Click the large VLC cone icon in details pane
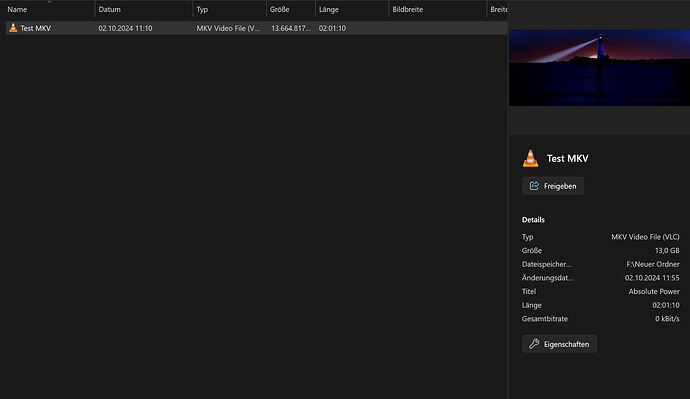 pyautogui.click(x=530, y=158)
